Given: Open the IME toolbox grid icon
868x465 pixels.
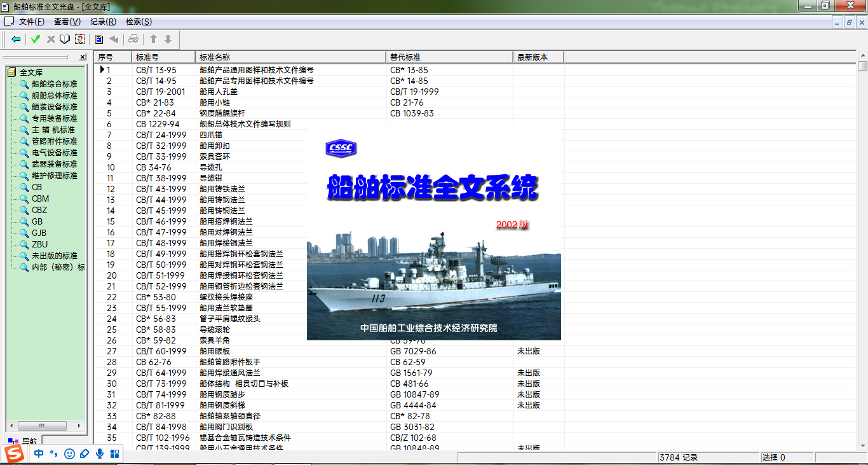Looking at the screenshot, I should pos(115,454).
